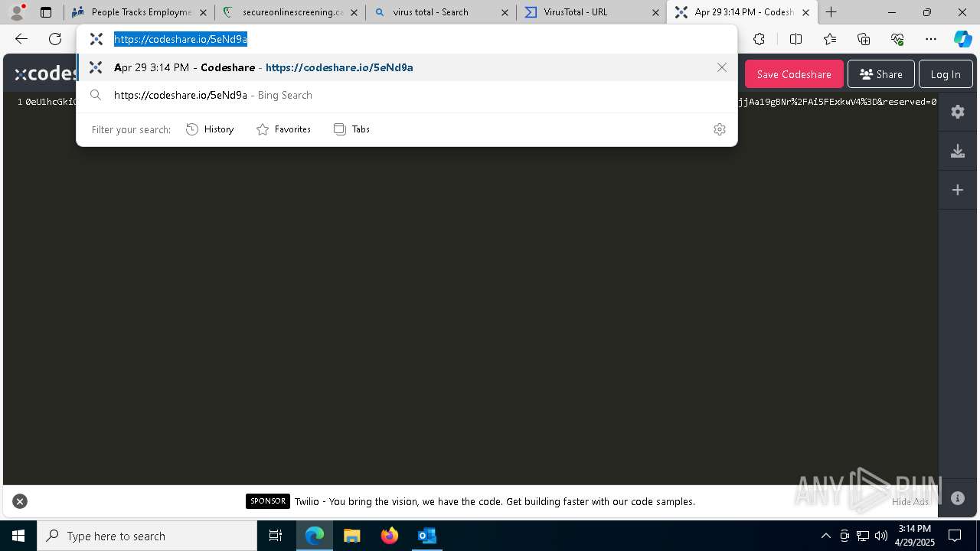Open notification center
The width and height of the screenshot is (980, 551).
click(x=955, y=536)
